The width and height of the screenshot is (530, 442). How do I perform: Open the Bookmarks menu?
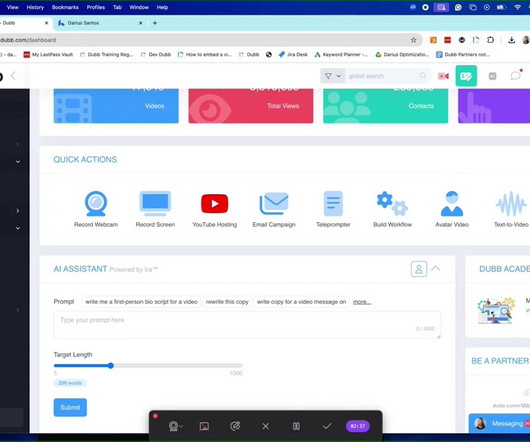pos(65,7)
